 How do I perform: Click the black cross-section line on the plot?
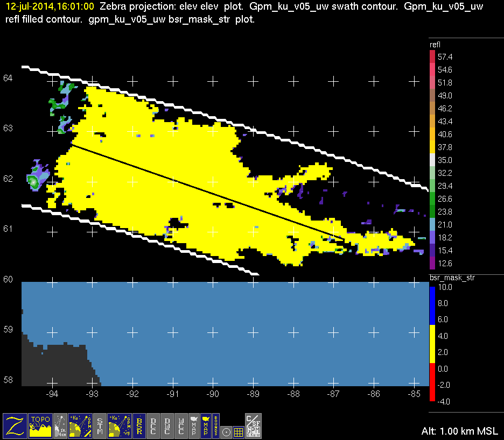click(x=208, y=193)
